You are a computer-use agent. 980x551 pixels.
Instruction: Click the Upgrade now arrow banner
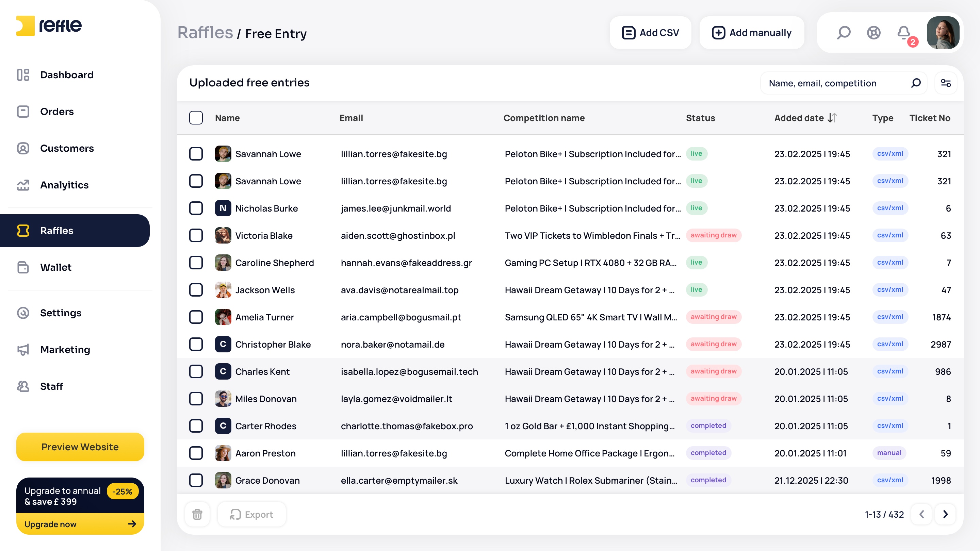pos(80,524)
